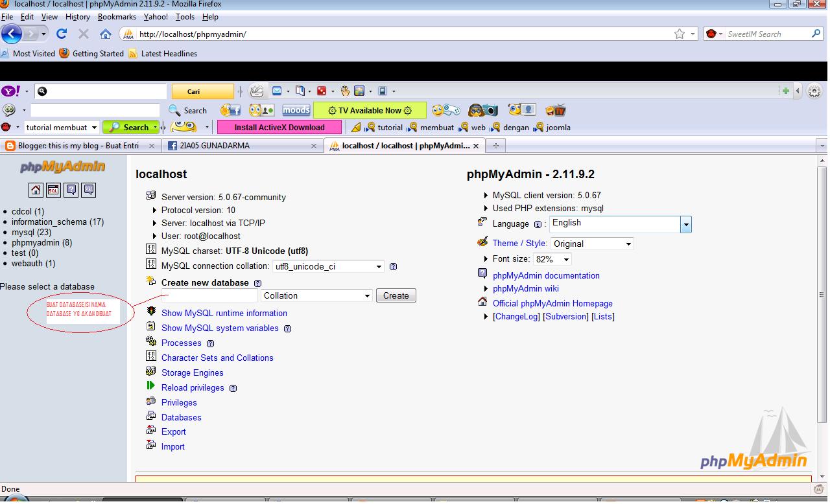Open the History menu
This screenshot has width=830, height=504.
pyautogui.click(x=77, y=17)
